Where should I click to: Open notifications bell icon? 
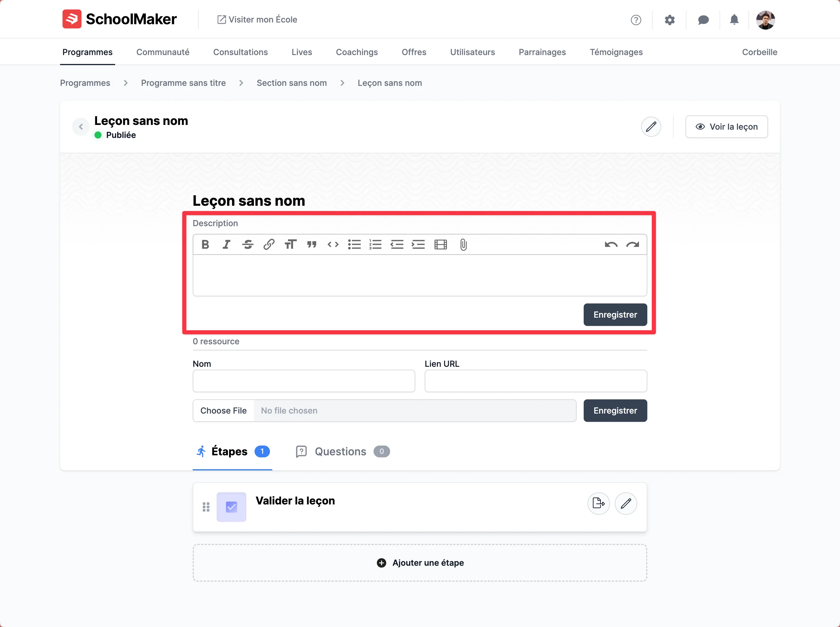pos(734,19)
